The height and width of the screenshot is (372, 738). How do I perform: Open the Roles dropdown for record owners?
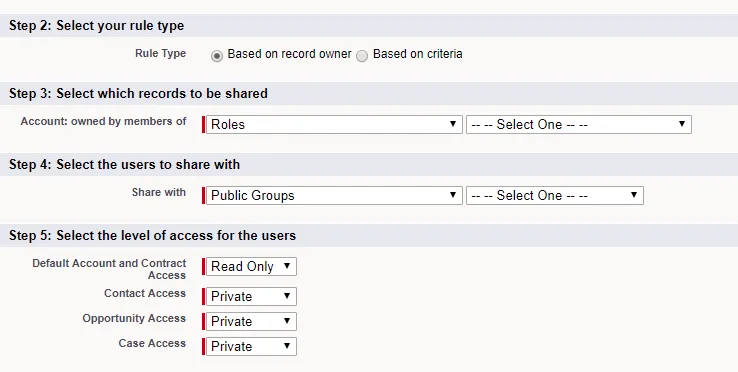tap(334, 124)
